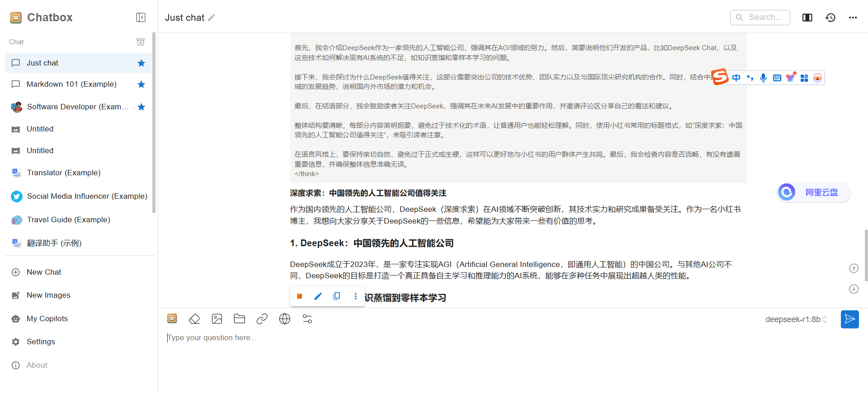Click the Chatbox icon in input toolbar
Image resolution: width=868 pixels, height=393 pixels.
tap(172, 318)
